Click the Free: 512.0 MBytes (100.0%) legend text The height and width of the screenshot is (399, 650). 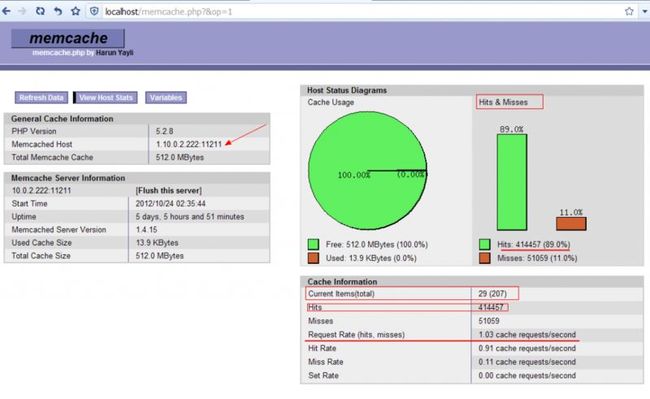pyautogui.click(x=377, y=244)
